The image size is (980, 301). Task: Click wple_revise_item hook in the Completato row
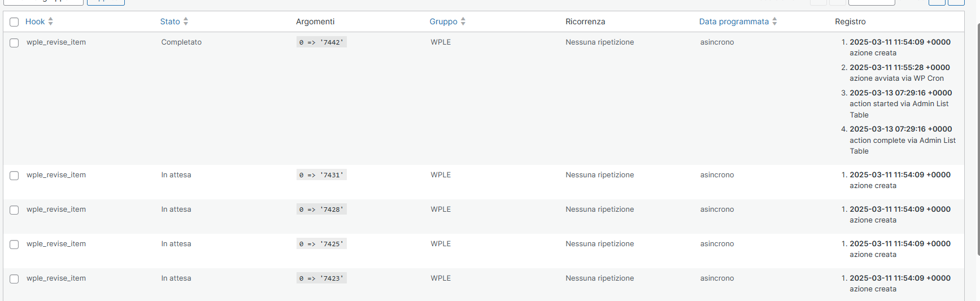pyautogui.click(x=56, y=42)
